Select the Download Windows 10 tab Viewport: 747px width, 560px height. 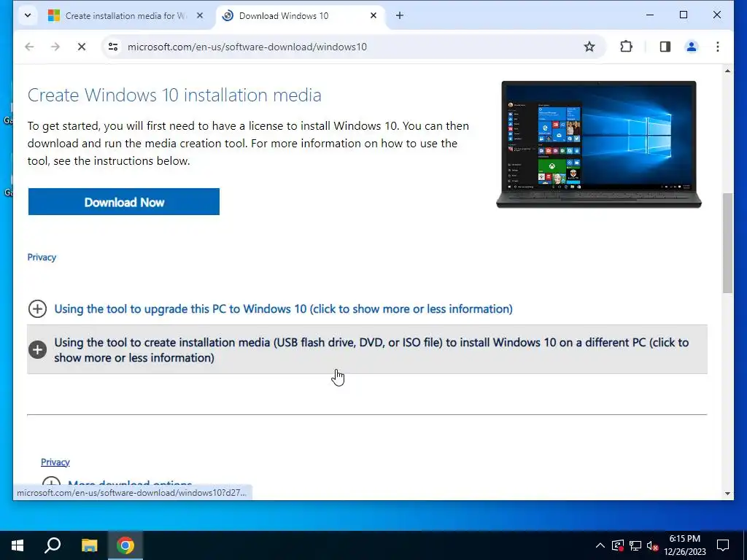300,16
